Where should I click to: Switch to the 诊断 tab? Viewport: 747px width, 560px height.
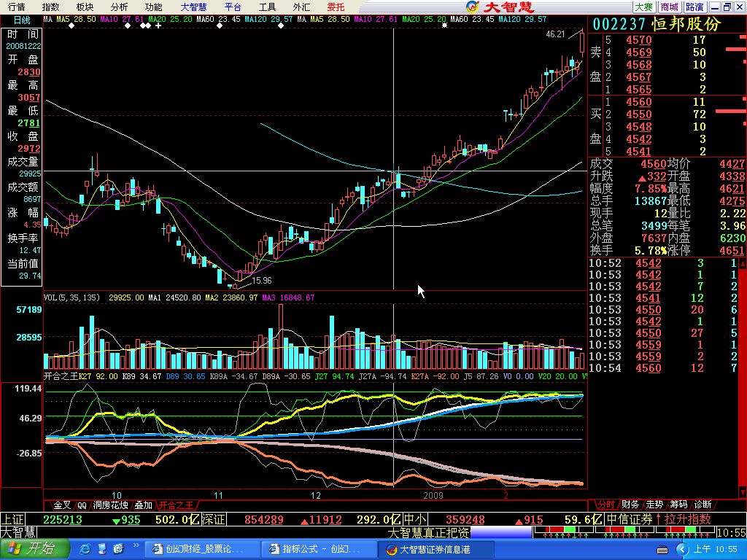coord(703,504)
